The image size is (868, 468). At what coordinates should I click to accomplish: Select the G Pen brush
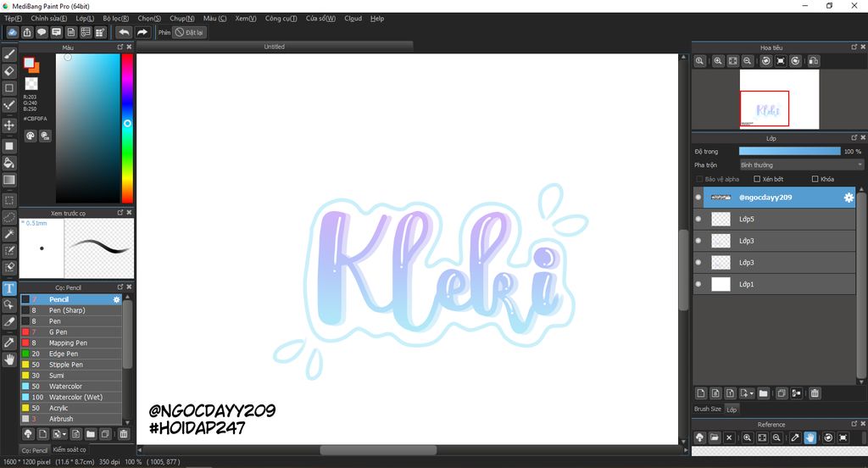[x=71, y=332]
